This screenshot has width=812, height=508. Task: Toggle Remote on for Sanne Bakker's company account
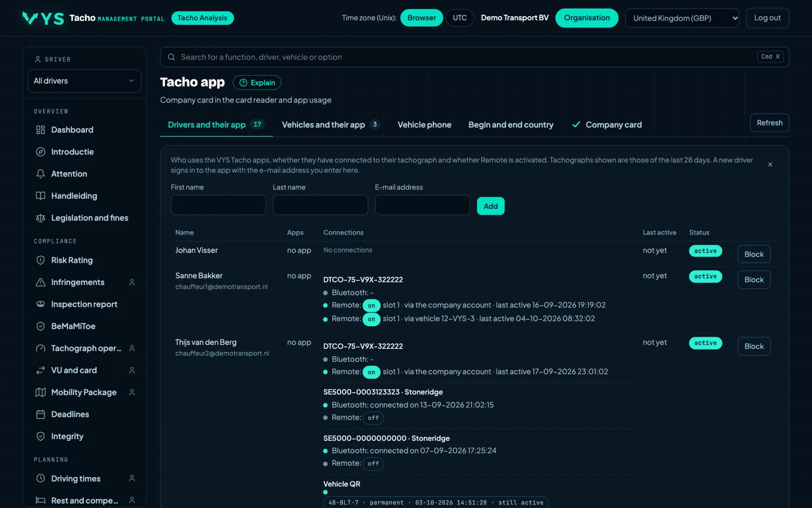click(371, 306)
